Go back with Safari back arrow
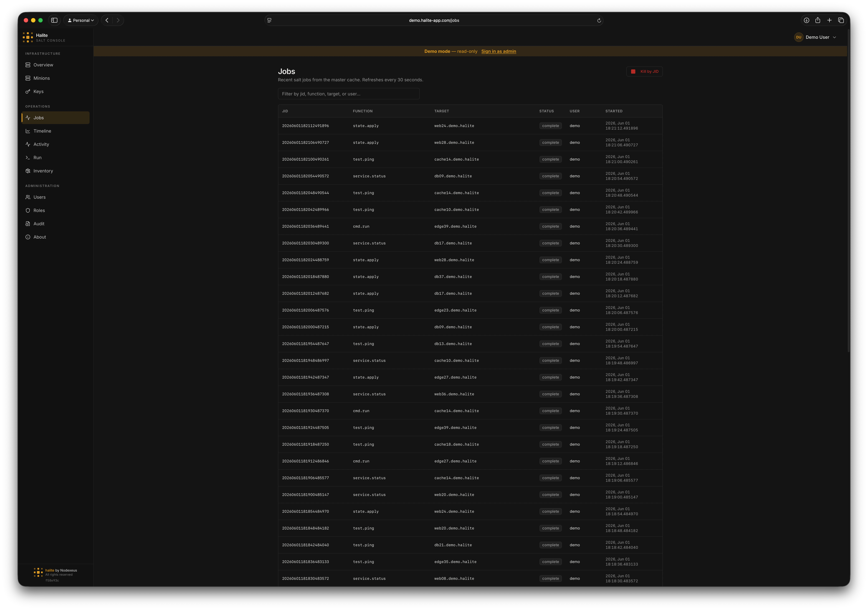This screenshot has height=610, width=868. click(107, 20)
